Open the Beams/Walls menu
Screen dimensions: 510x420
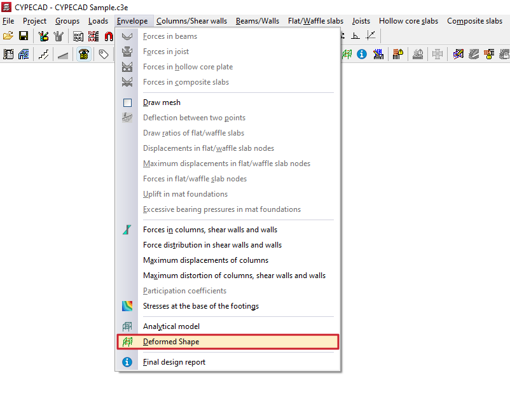click(x=258, y=21)
